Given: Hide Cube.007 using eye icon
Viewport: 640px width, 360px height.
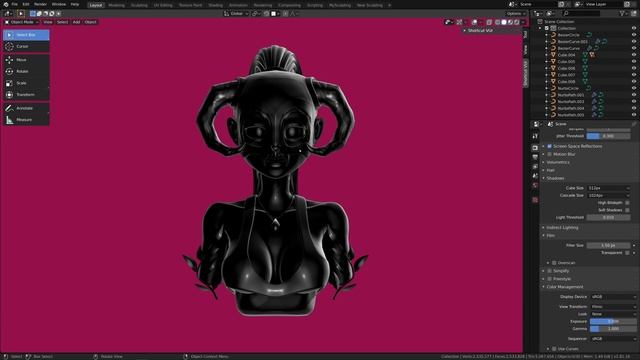Looking at the screenshot, I should [634, 75].
